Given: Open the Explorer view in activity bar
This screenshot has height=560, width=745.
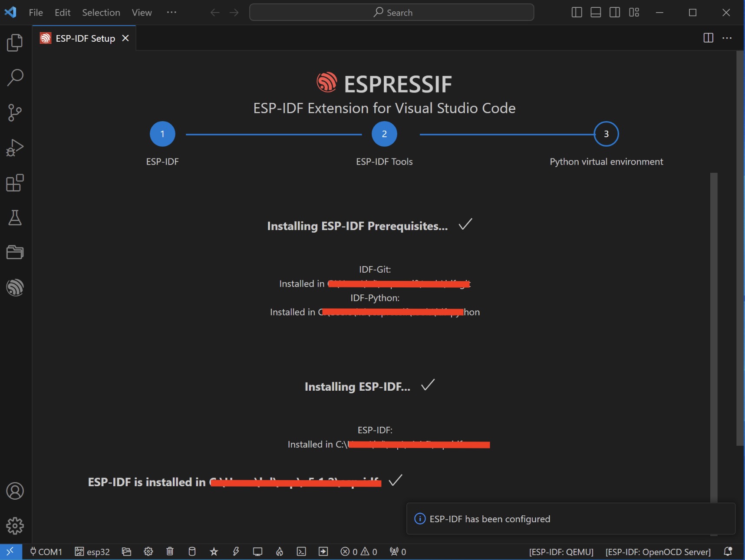Looking at the screenshot, I should 15,43.
